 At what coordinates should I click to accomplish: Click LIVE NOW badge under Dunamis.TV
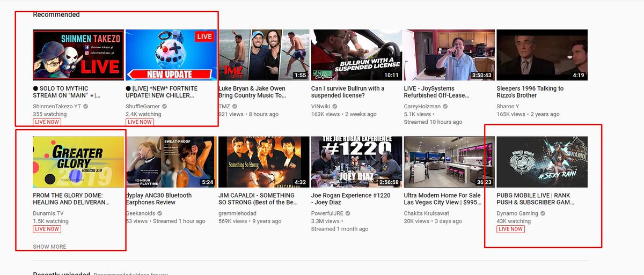[x=47, y=229]
